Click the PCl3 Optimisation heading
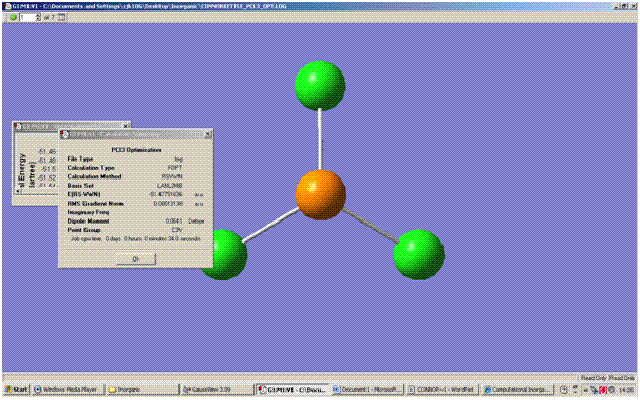Image resolution: width=640 pixels, height=400 pixels. [136, 150]
